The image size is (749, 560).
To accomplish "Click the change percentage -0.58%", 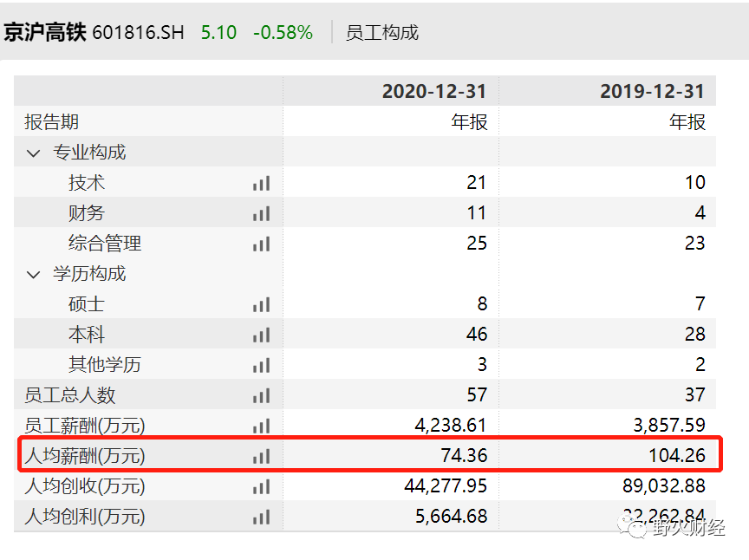I will (283, 32).
